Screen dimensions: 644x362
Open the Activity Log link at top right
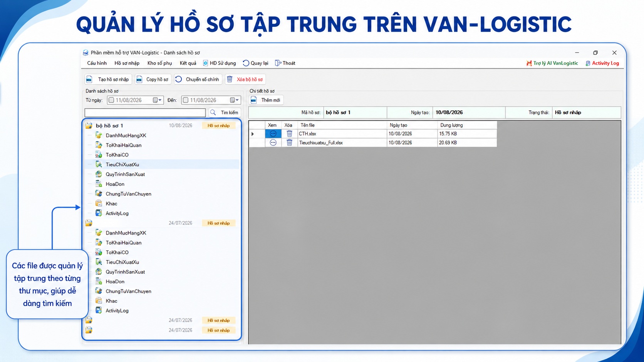(x=602, y=63)
